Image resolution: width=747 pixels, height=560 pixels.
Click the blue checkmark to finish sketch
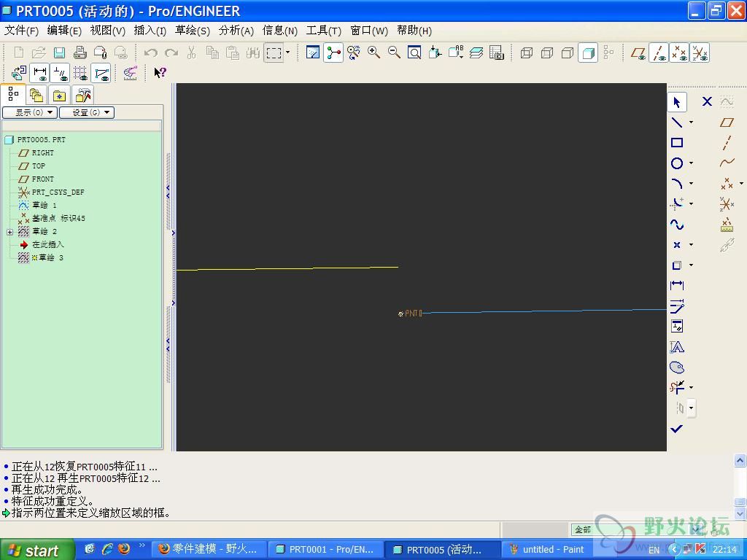click(x=676, y=429)
